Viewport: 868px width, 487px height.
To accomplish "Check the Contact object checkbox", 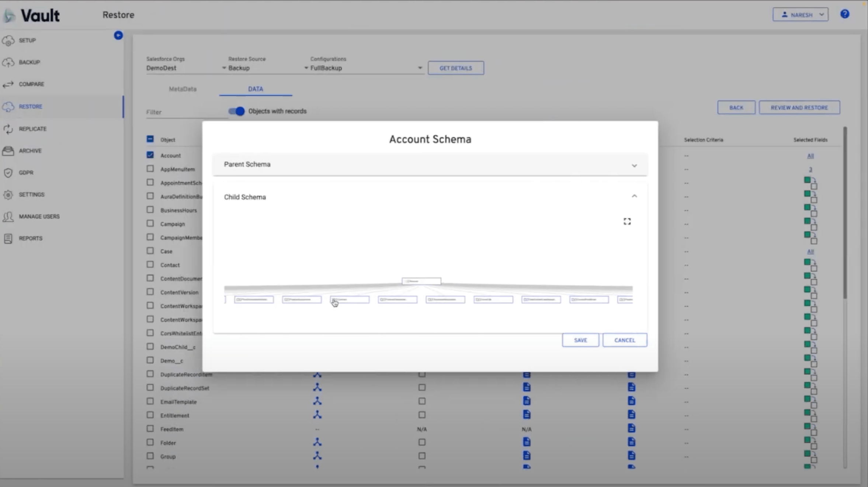I will point(150,264).
